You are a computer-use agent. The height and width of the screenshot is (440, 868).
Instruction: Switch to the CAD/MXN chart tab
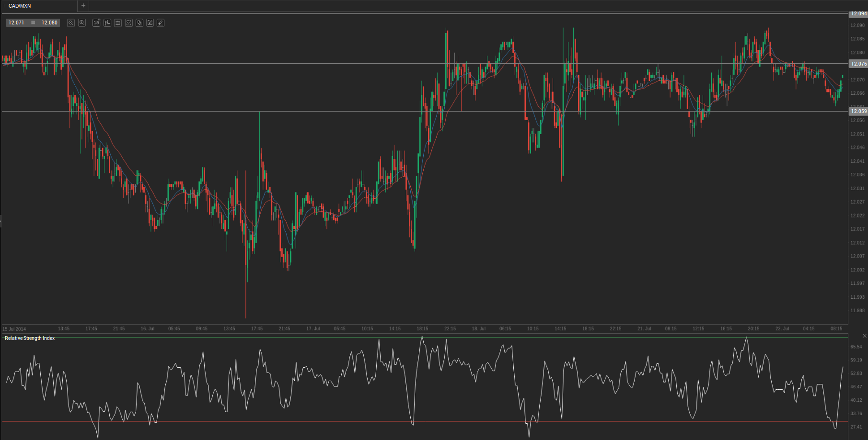(x=20, y=6)
